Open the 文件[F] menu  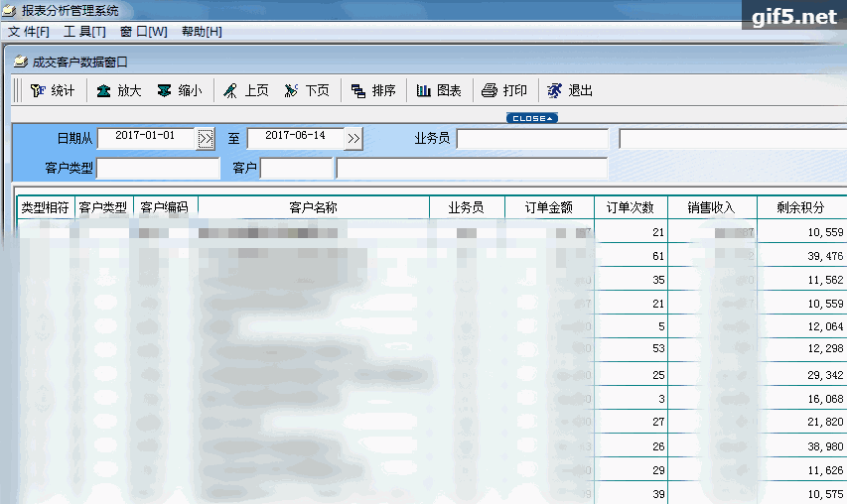click(29, 32)
